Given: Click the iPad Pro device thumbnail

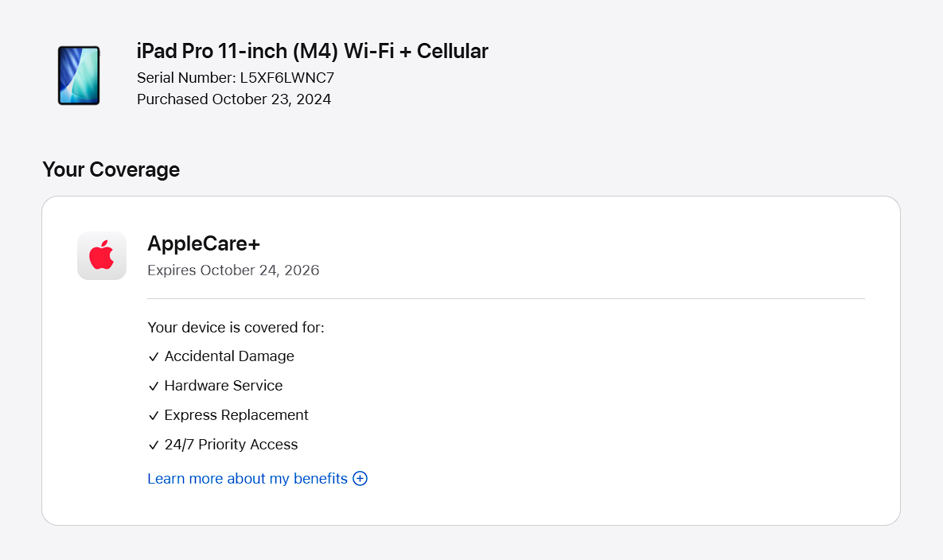Looking at the screenshot, I should pyautogui.click(x=79, y=76).
